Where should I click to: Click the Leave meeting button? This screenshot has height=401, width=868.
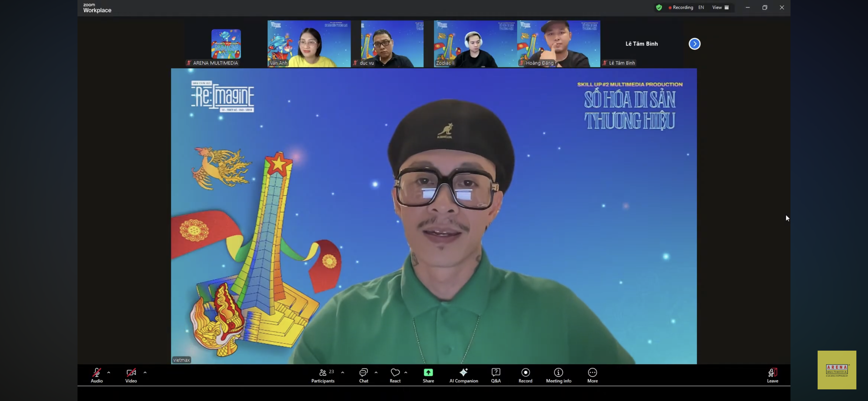(773, 375)
